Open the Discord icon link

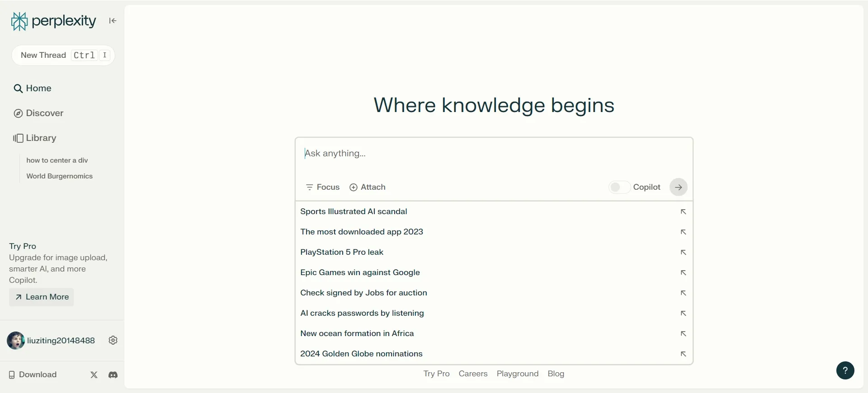click(x=113, y=375)
